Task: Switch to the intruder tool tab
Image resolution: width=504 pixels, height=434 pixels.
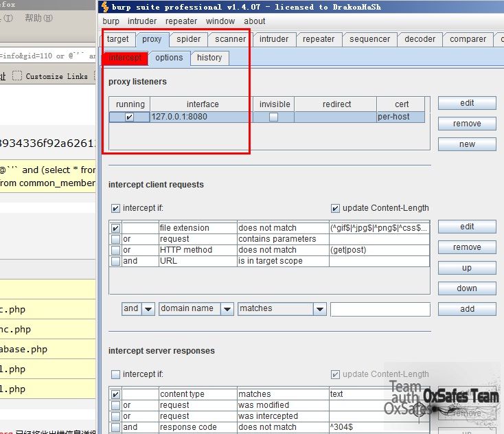Action: [x=274, y=39]
